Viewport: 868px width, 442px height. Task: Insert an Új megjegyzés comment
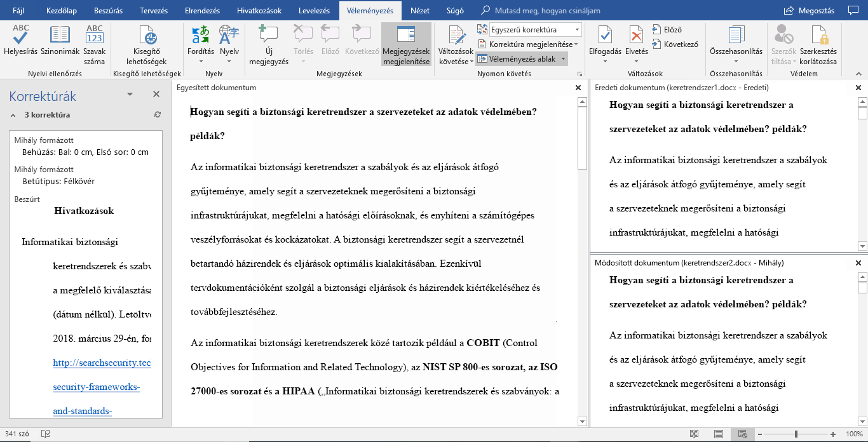pyautogui.click(x=268, y=45)
